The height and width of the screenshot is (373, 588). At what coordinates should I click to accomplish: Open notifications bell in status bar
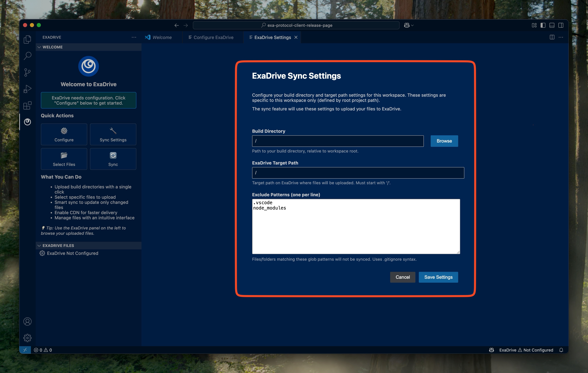tap(561, 350)
